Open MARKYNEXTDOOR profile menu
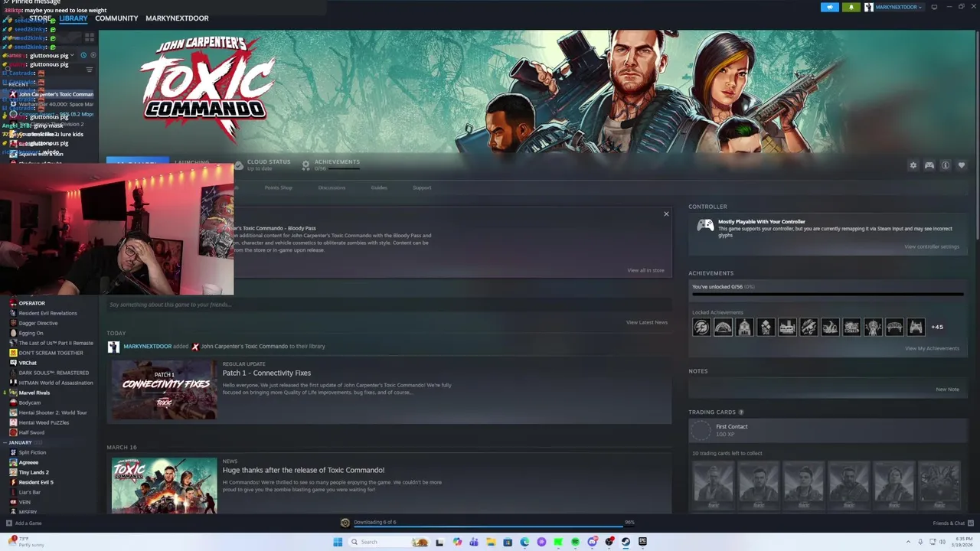This screenshot has height=551, width=980. click(177, 18)
